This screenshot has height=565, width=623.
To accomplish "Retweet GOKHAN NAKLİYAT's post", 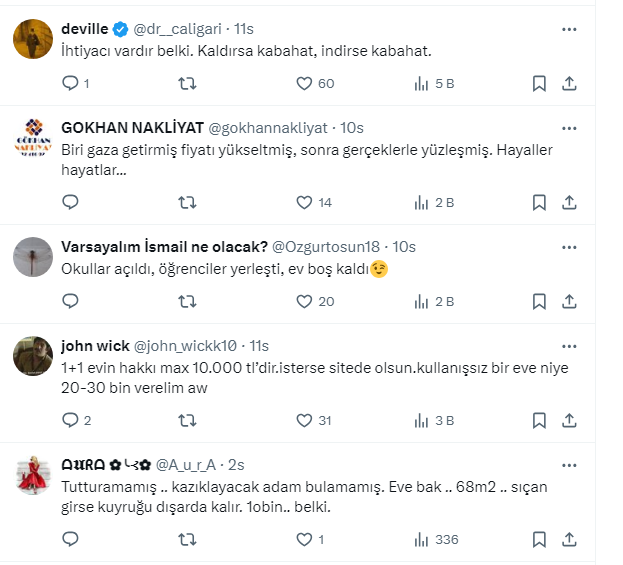I will [187, 202].
